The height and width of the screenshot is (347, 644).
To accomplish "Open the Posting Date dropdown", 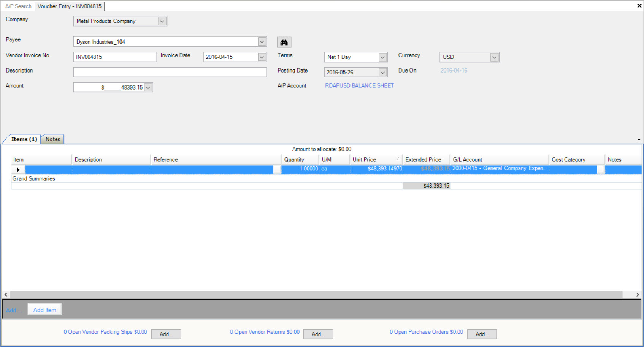I will pyautogui.click(x=383, y=72).
